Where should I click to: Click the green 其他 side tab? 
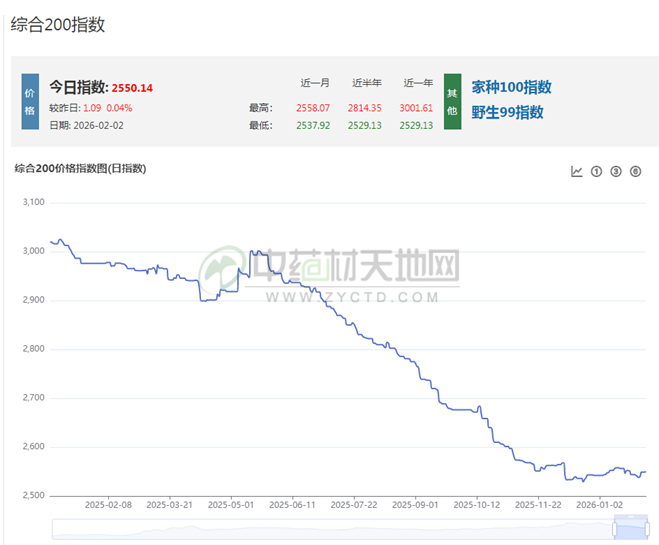point(452,101)
